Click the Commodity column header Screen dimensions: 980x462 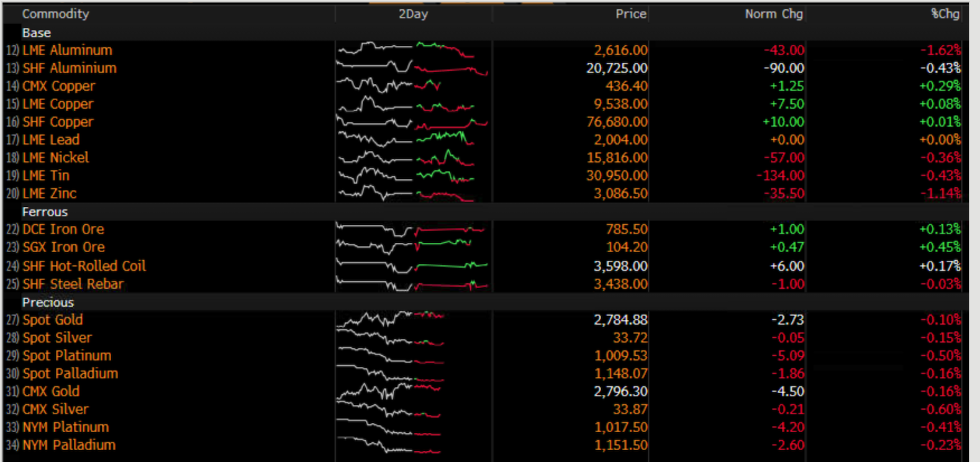(55, 14)
